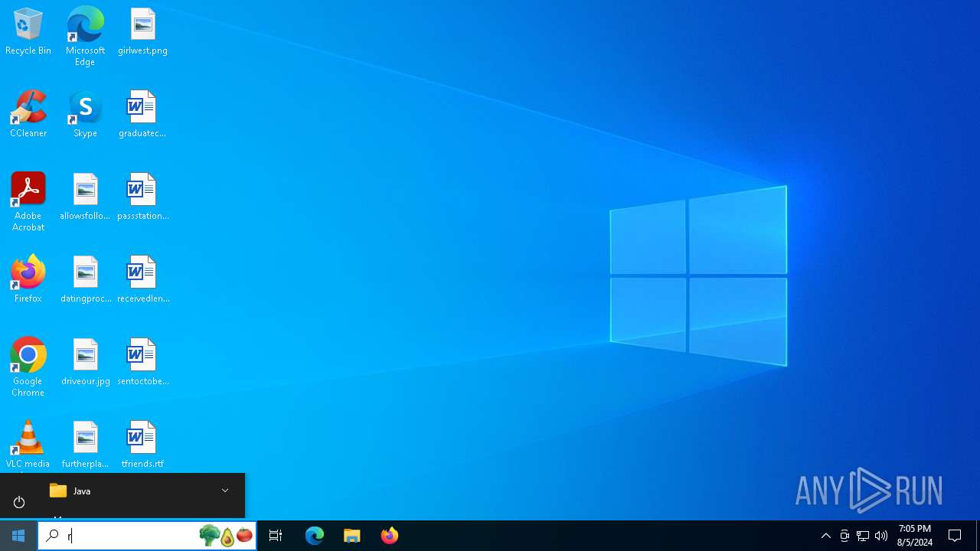Image resolution: width=980 pixels, height=551 pixels.
Task: Open CCleaner desktop shortcut
Action: [28, 115]
